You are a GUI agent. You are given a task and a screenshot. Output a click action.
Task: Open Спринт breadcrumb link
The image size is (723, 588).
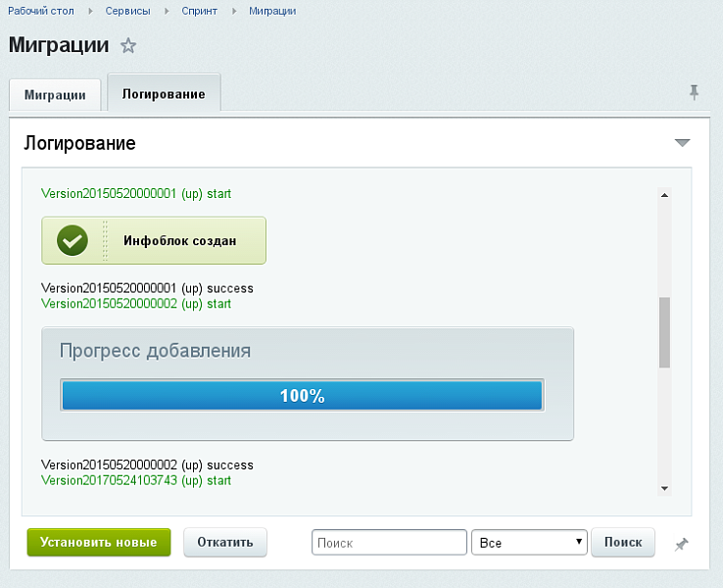point(200,11)
